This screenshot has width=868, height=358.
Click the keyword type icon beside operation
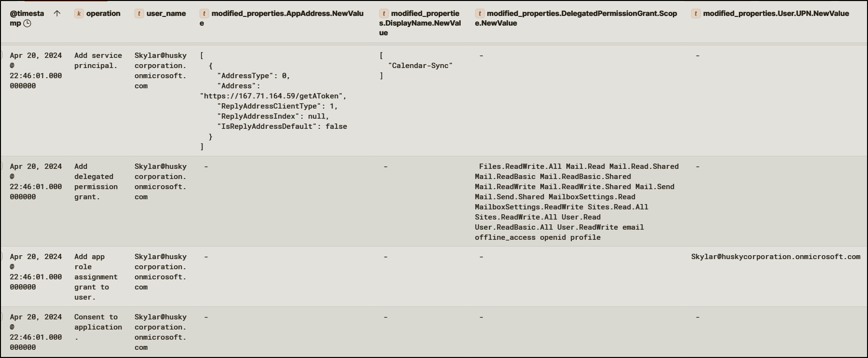[x=79, y=14]
